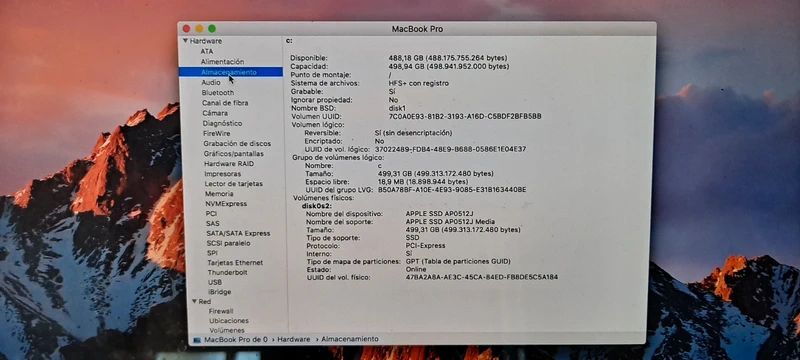Open the Diagnóstico entry
Viewport: 800px width, 360px height.
click(x=222, y=123)
